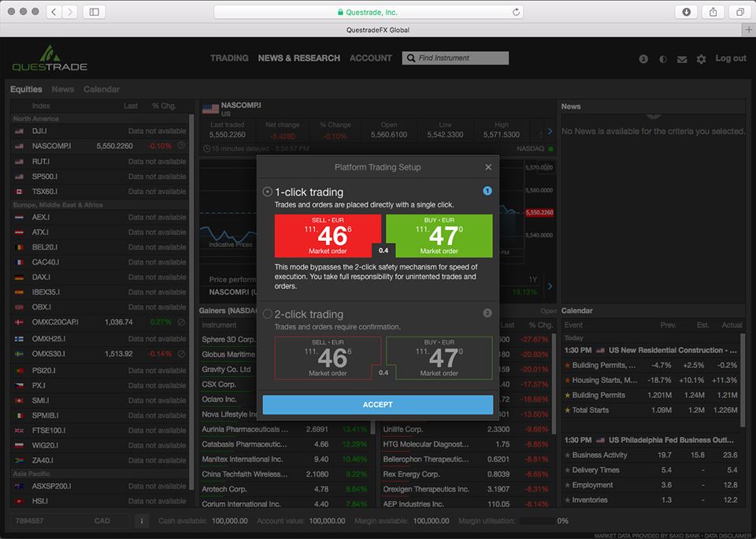Click the Questrade logo
756x539 pixels.
point(50,58)
